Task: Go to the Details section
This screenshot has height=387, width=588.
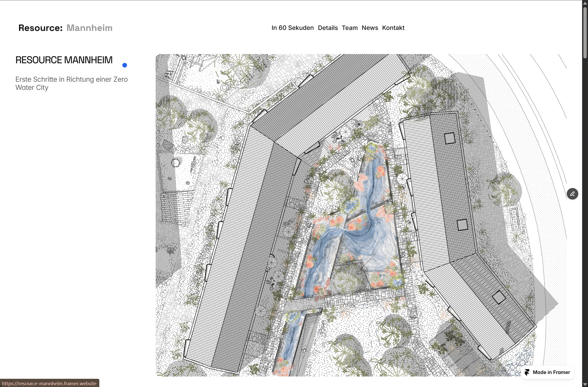Action: (x=328, y=28)
